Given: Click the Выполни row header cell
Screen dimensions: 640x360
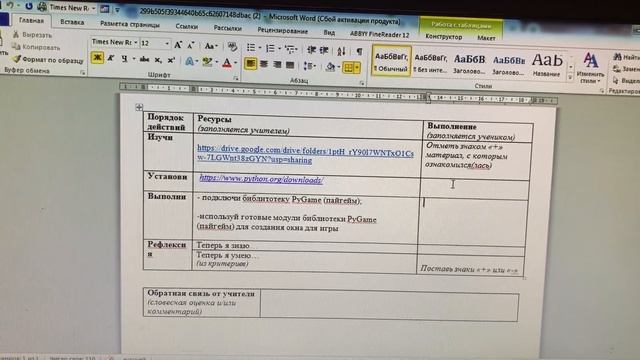Looking at the screenshot, I should click(x=168, y=215).
